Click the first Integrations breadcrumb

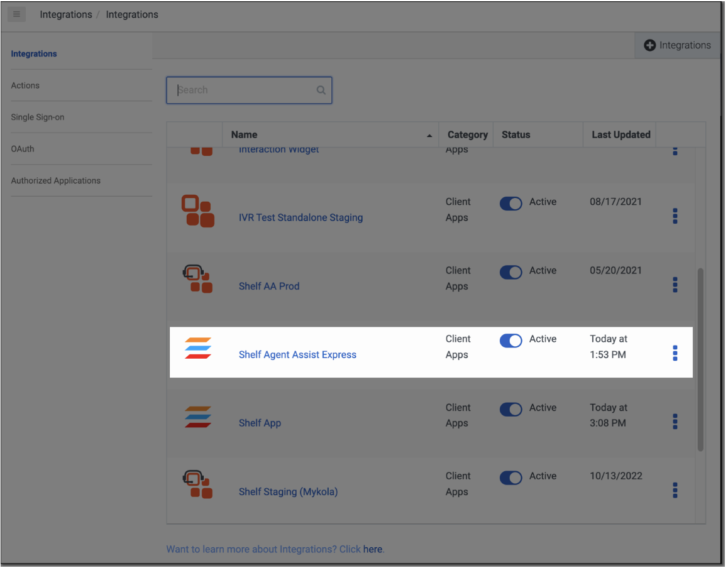tap(66, 14)
